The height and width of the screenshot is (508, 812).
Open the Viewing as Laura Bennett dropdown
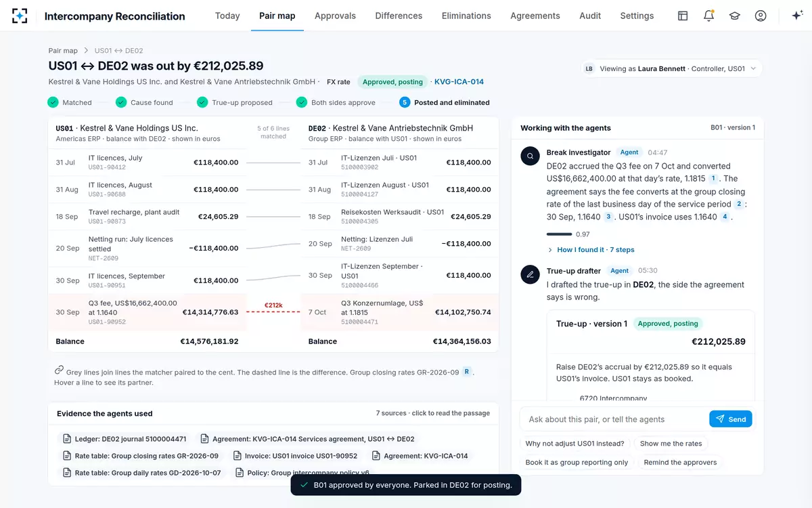671,68
